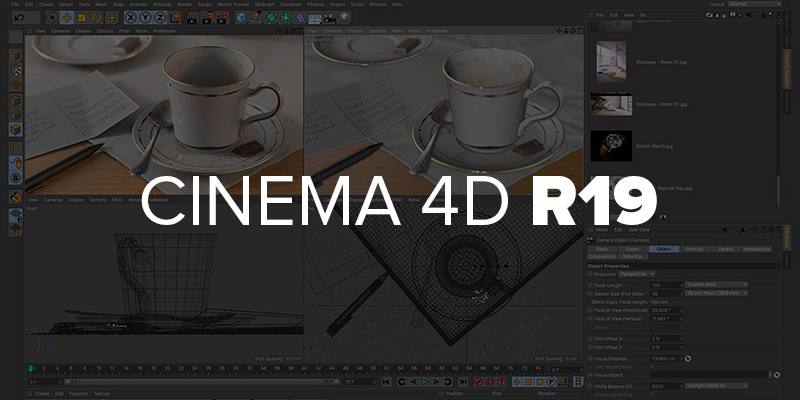Activate the Scale tool
Viewport: 800px width, 400px height.
82,18
